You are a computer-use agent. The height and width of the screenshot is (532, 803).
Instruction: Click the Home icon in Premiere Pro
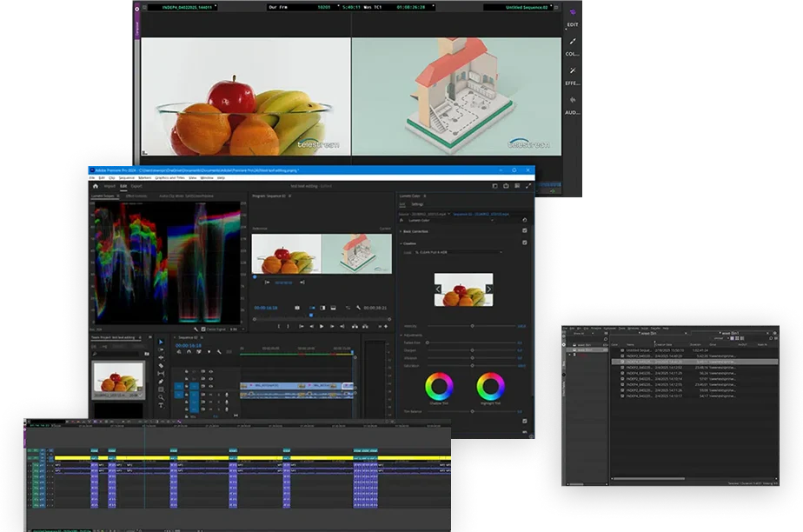coord(96,186)
